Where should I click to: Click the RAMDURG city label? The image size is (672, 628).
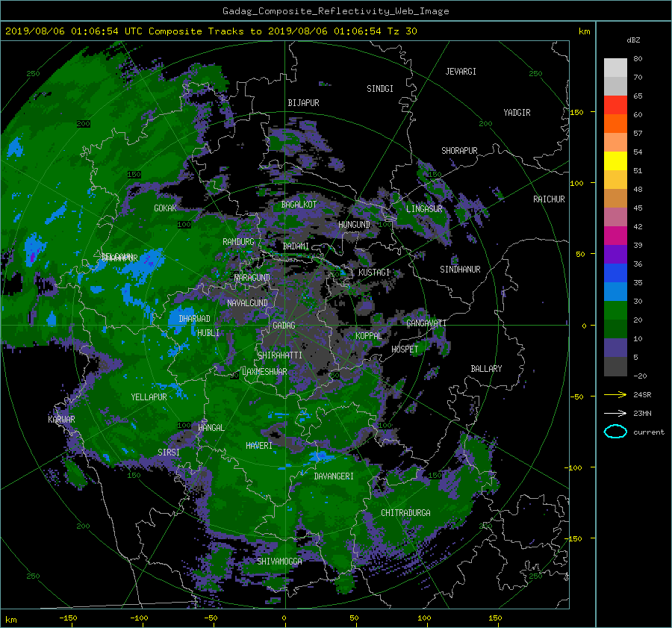point(238,242)
